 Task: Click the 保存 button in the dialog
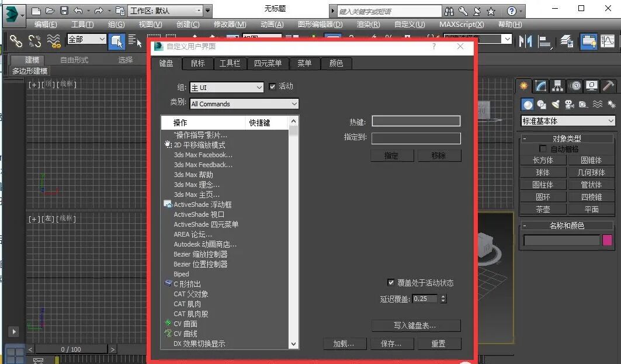coord(391,344)
